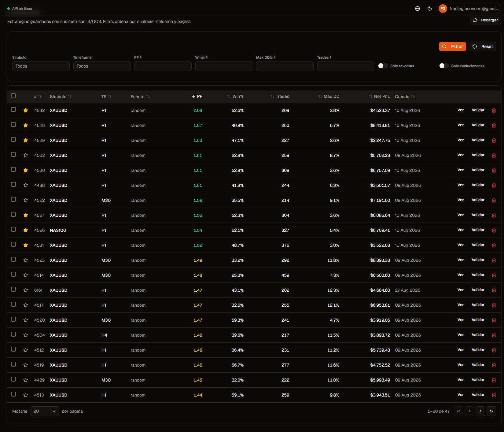The width and height of the screenshot is (504, 432).
Task: Enable Solo evolucionadas switch
Action: [444, 66]
